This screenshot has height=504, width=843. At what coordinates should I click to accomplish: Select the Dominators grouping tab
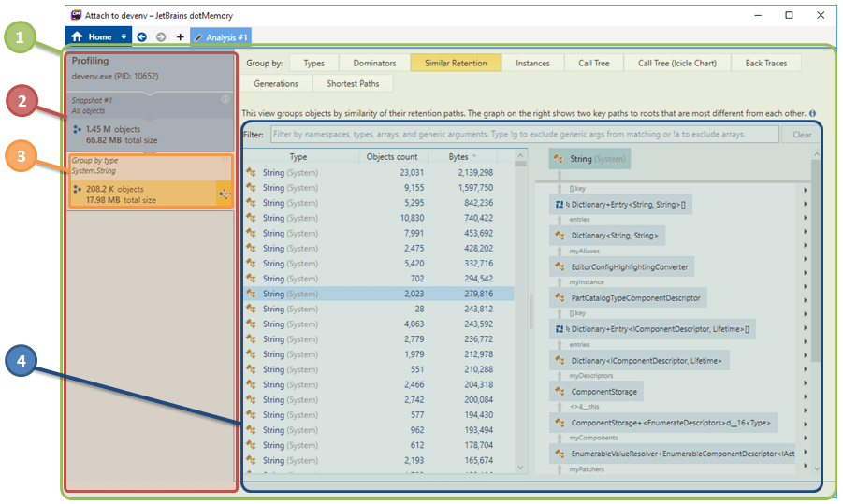[374, 64]
